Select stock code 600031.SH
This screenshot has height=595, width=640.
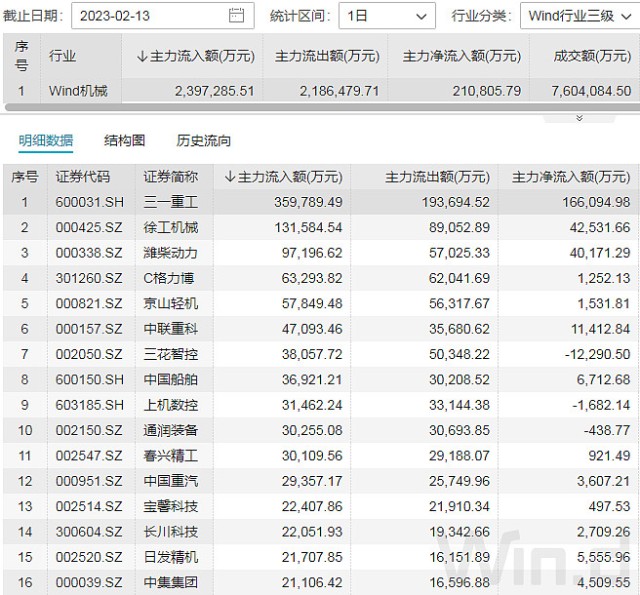coord(89,202)
